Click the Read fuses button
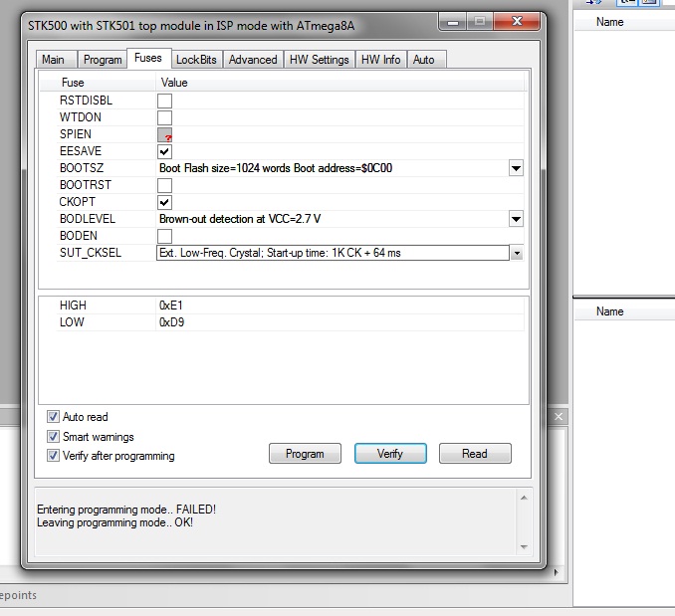Viewport: 675px width, 616px height. click(475, 454)
